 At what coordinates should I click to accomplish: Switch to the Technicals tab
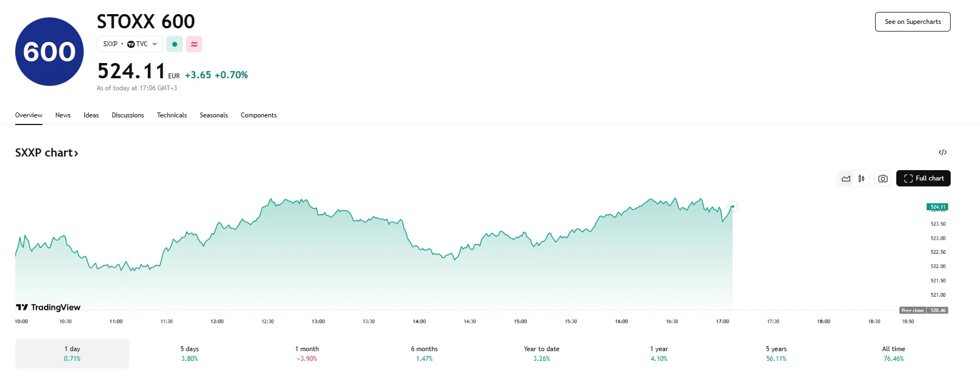coord(171,115)
